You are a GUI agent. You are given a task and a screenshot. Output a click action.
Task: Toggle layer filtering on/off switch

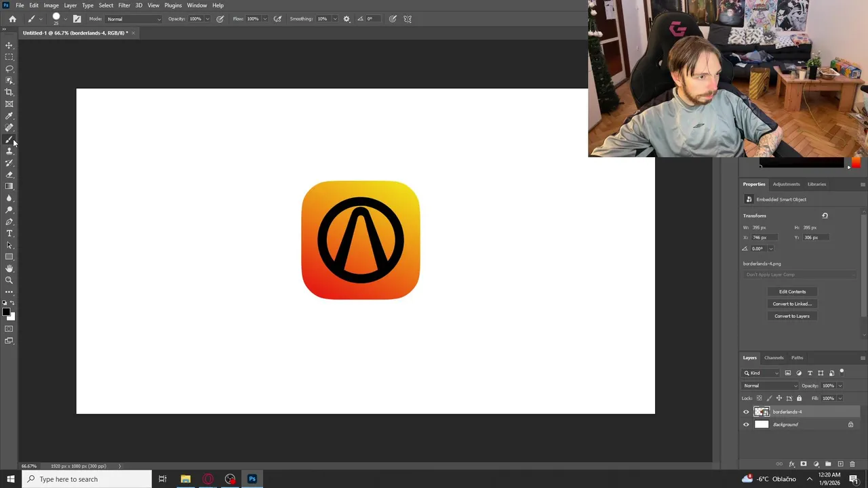pos(842,372)
